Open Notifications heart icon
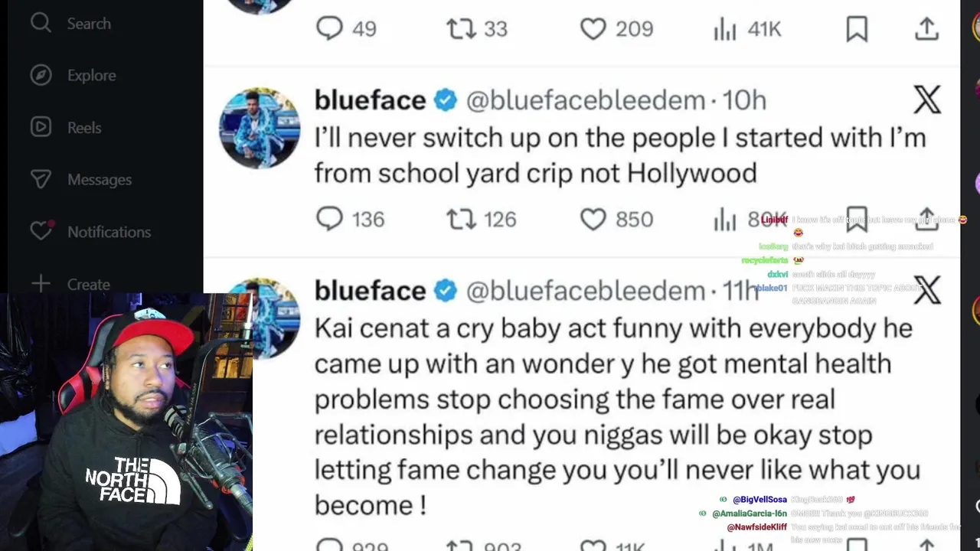 [41, 231]
